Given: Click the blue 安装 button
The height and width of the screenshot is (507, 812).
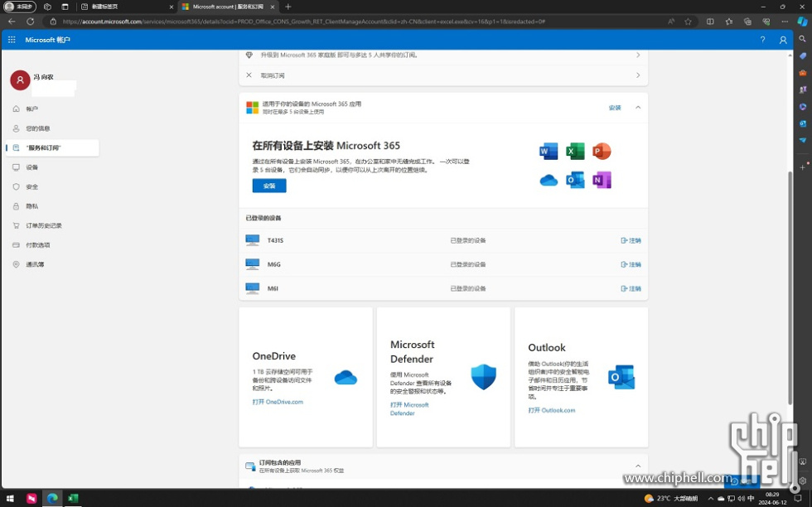Looking at the screenshot, I should click(269, 186).
